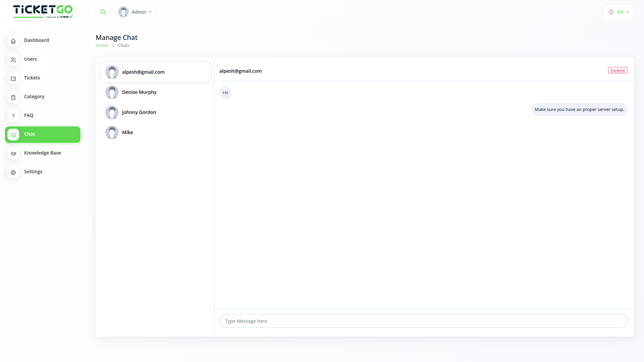Click the TicketGo logo
Screen dimensions: 644x362
click(43, 11)
